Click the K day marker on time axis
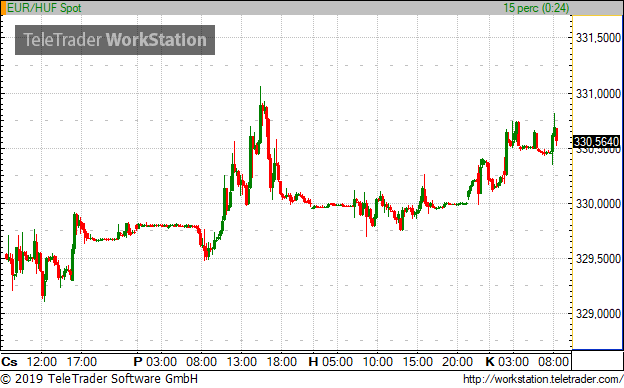624x388 pixels. tap(489, 362)
